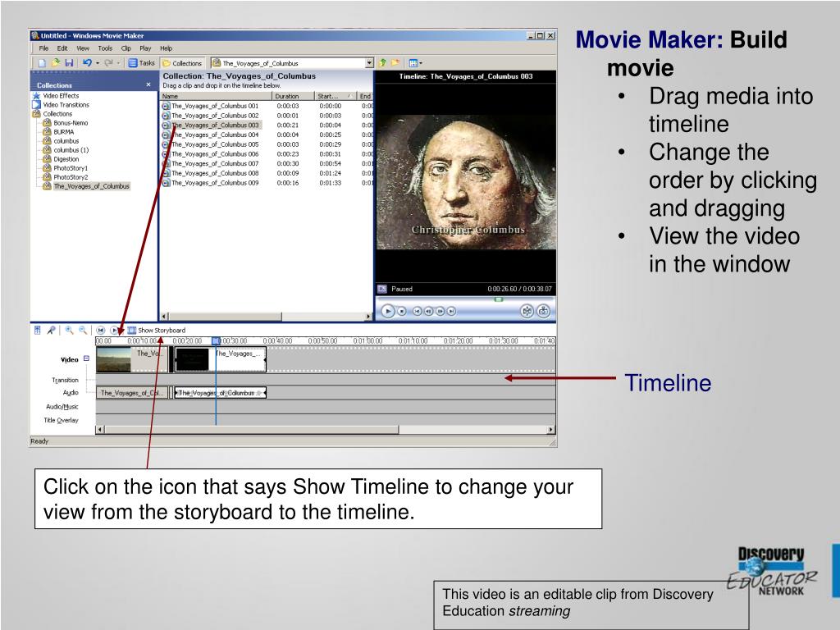The height and width of the screenshot is (630, 840).
Task: Click the New Collection Folder icon
Action: (x=395, y=63)
